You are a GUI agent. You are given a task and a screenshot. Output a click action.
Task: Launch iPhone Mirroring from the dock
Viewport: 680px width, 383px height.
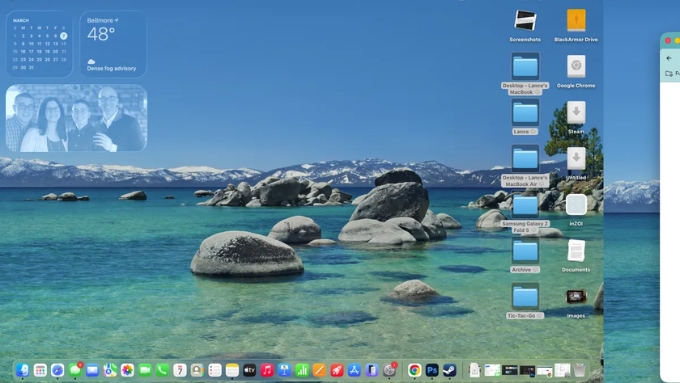(372, 370)
